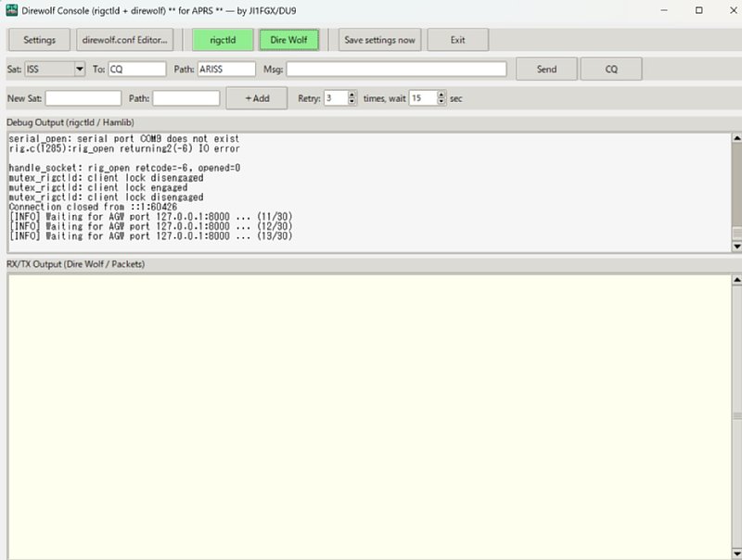Select the New Sat input field
Screen dimensions: 742x560
pyautogui.click(x=83, y=98)
